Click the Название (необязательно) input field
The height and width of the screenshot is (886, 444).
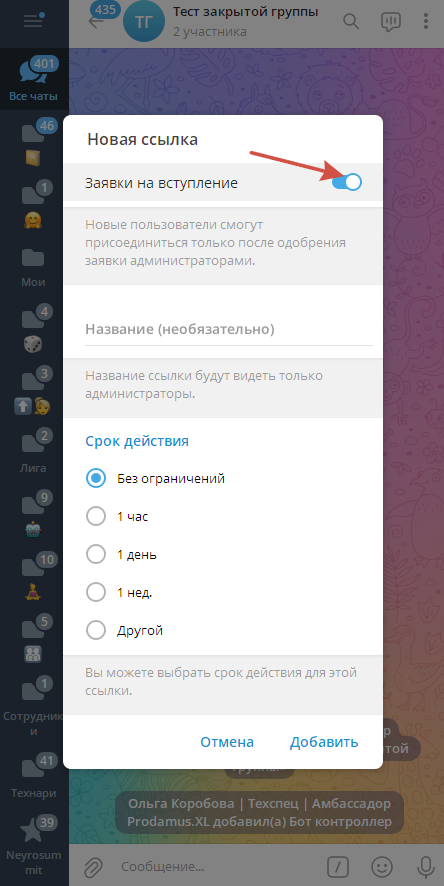[229, 329]
